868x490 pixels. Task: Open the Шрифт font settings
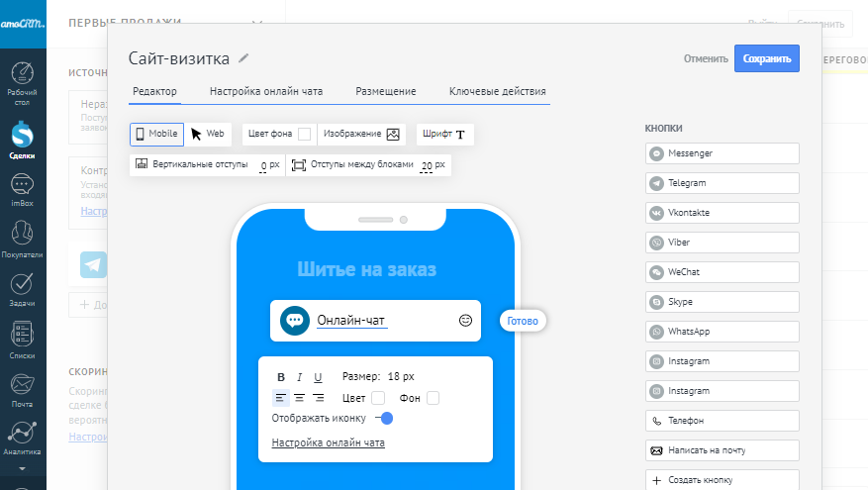(x=443, y=135)
